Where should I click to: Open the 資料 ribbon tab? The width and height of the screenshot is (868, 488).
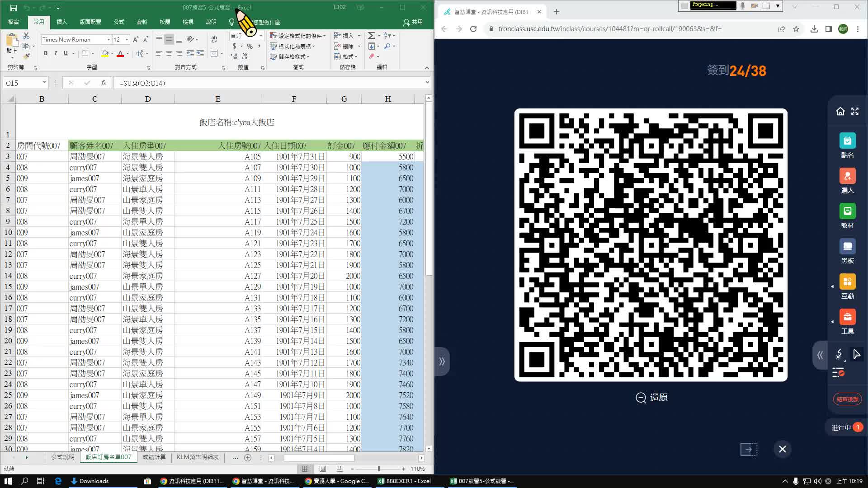142,22
